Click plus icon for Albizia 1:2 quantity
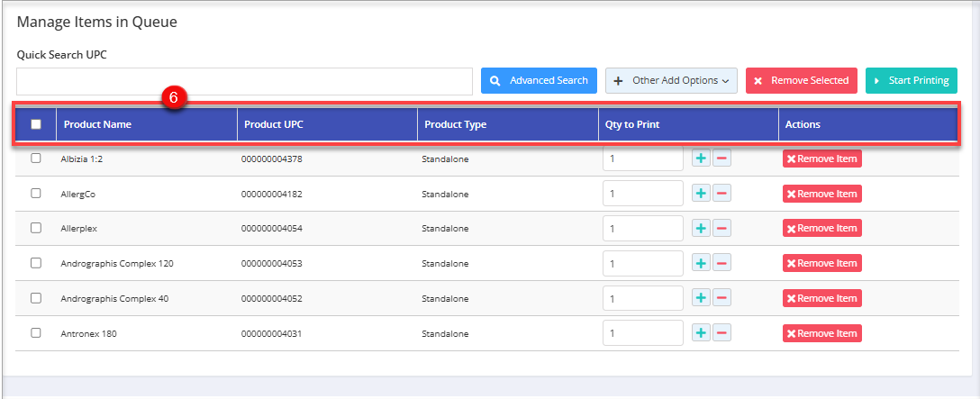This screenshot has height=399, width=980. [701, 159]
